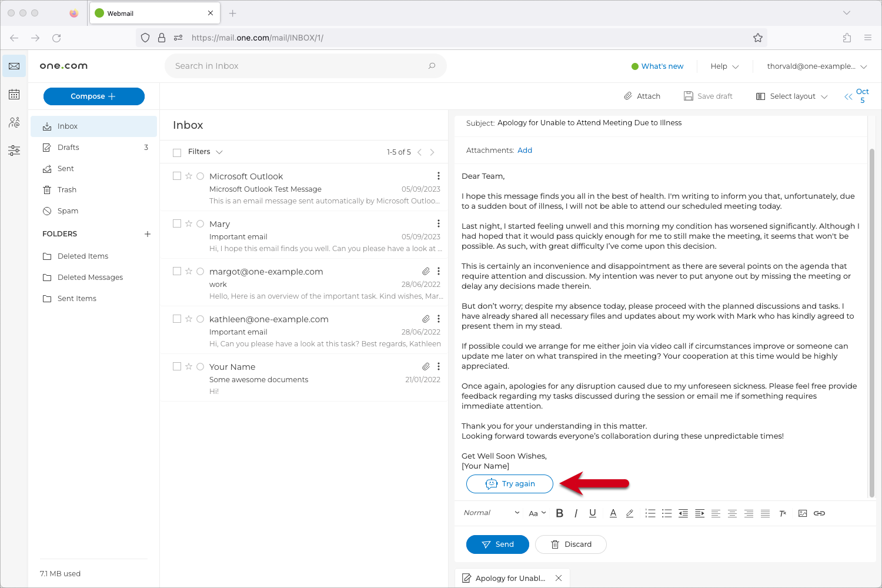Screen dimensions: 882x588
Task: Clear formatting with the Tx icon
Action: coord(782,513)
